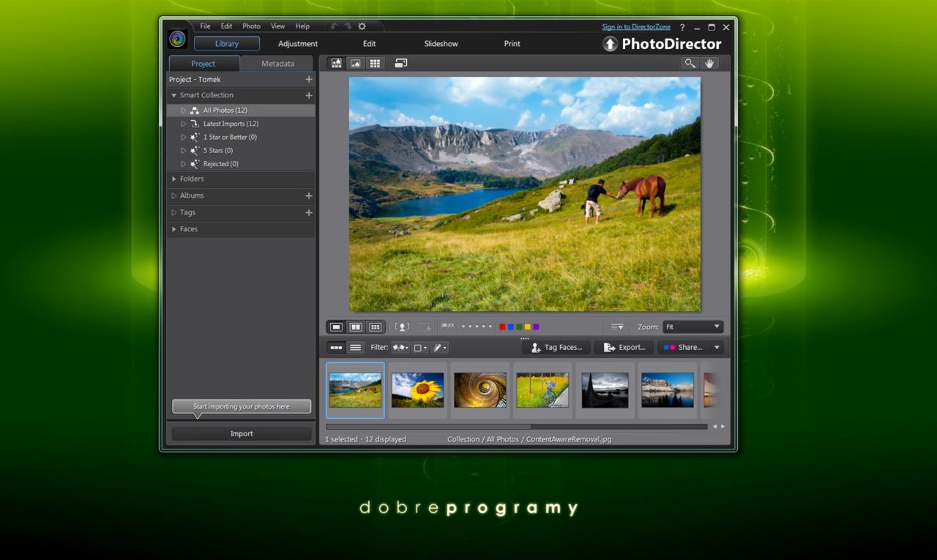The image size is (937, 560).
Task: Add a new tag with plus icon
Action: 309,212
